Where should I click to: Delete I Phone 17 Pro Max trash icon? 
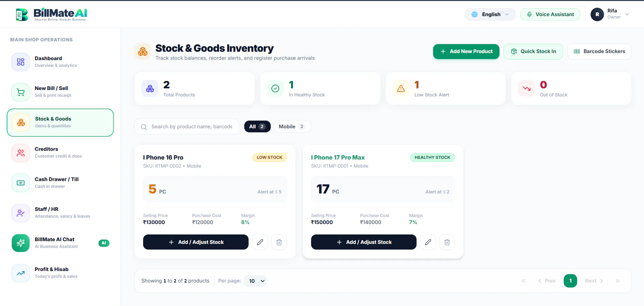pos(447,242)
